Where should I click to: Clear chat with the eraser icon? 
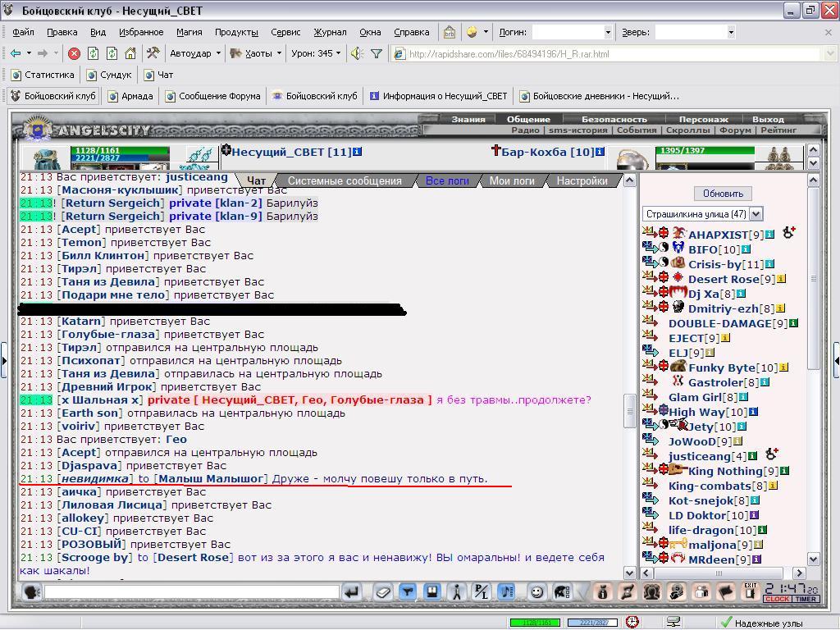382,592
